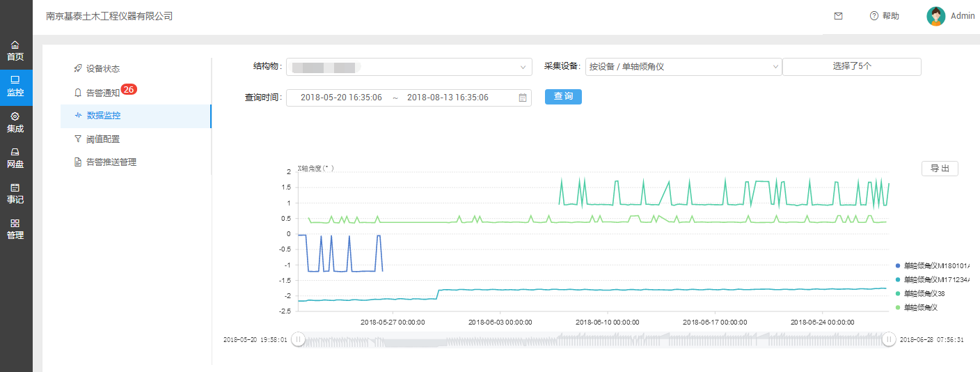Click the 查询 query button

tap(563, 97)
